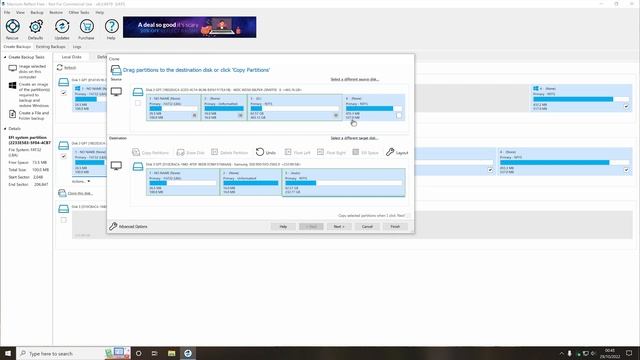640x360 pixels.
Task: Click Disk 3 drive icon in main window
Action: pyautogui.click(x=64, y=209)
